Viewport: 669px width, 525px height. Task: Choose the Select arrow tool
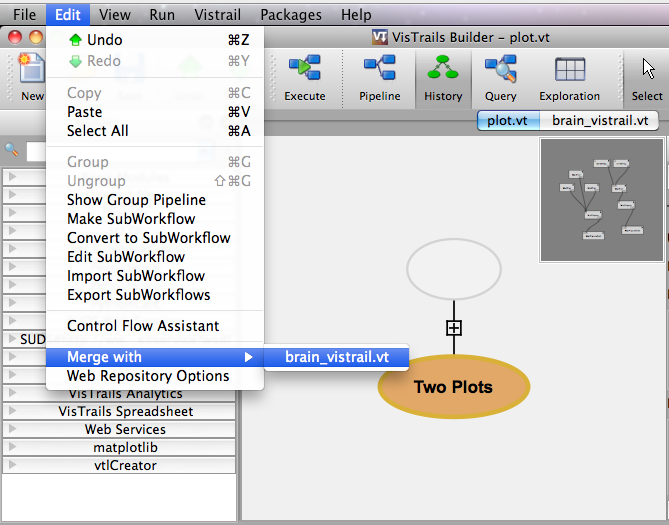tap(647, 76)
